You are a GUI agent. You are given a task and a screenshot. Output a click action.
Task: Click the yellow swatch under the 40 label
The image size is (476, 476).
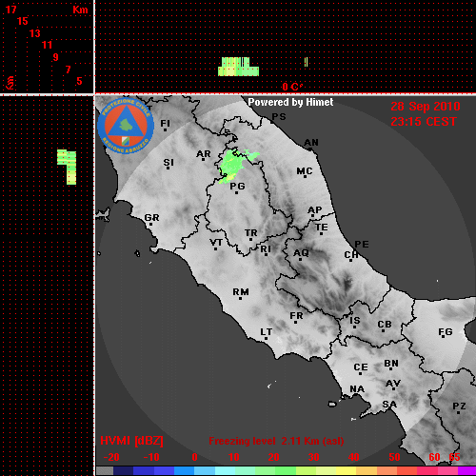(x=346, y=471)
